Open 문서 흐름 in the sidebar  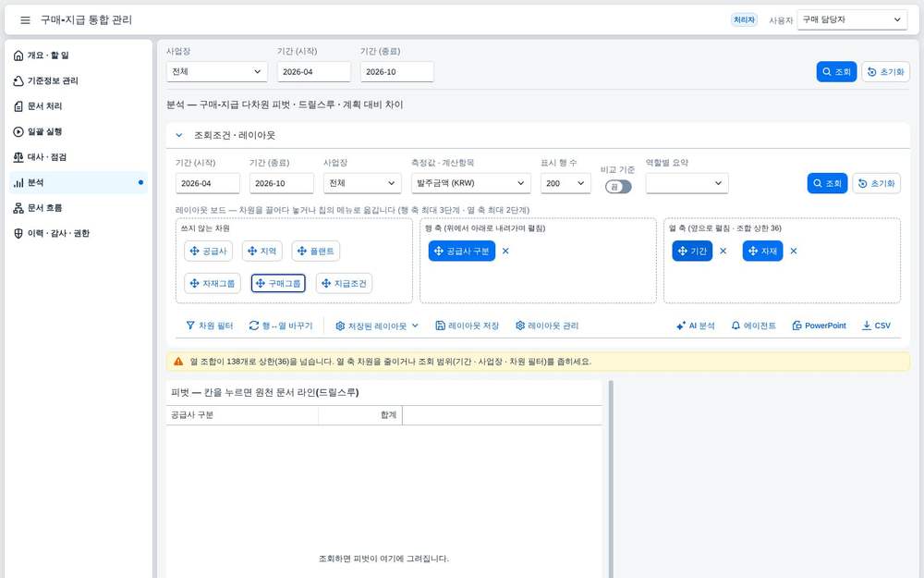[79, 207]
